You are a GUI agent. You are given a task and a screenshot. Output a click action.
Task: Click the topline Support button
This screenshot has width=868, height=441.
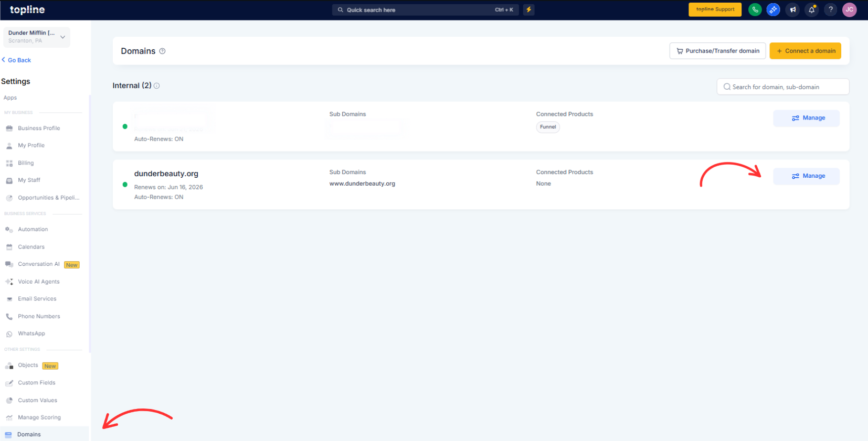tap(715, 9)
